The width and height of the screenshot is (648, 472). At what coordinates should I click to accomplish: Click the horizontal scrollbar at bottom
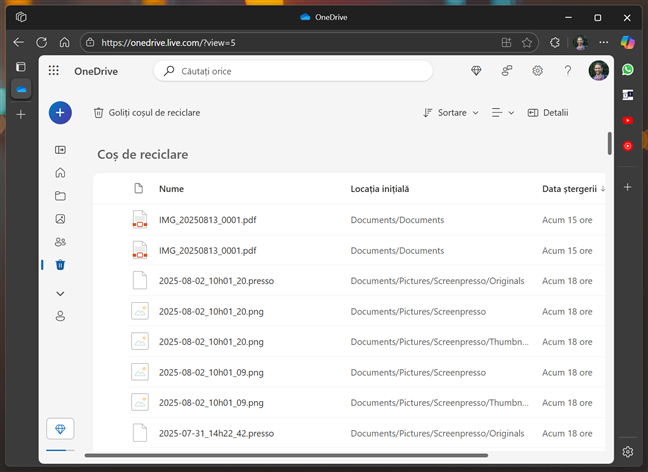coord(286,455)
